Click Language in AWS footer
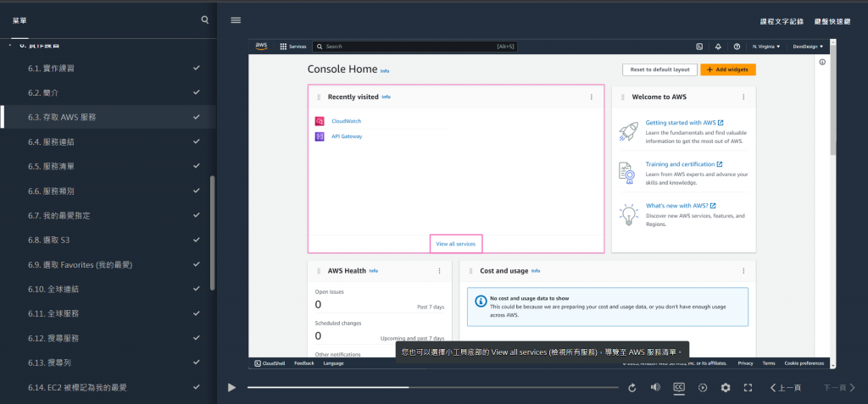The image size is (868, 404). coord(333,363)
